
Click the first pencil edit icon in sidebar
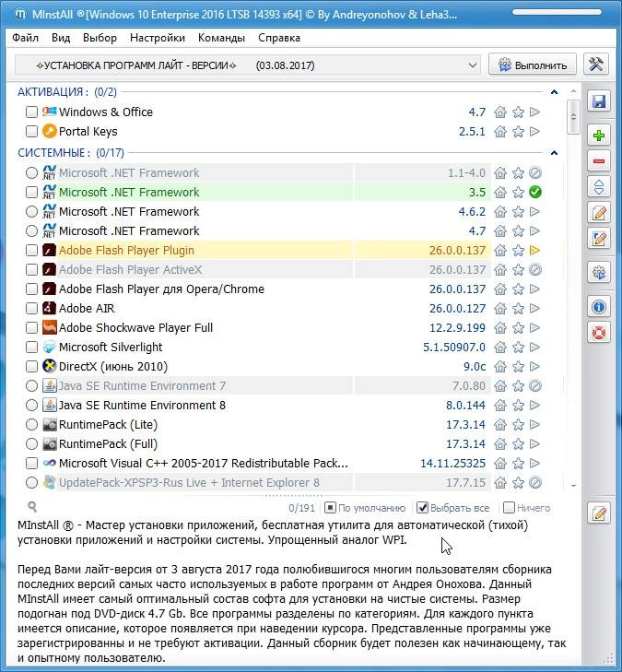click(x=598, y=213)
